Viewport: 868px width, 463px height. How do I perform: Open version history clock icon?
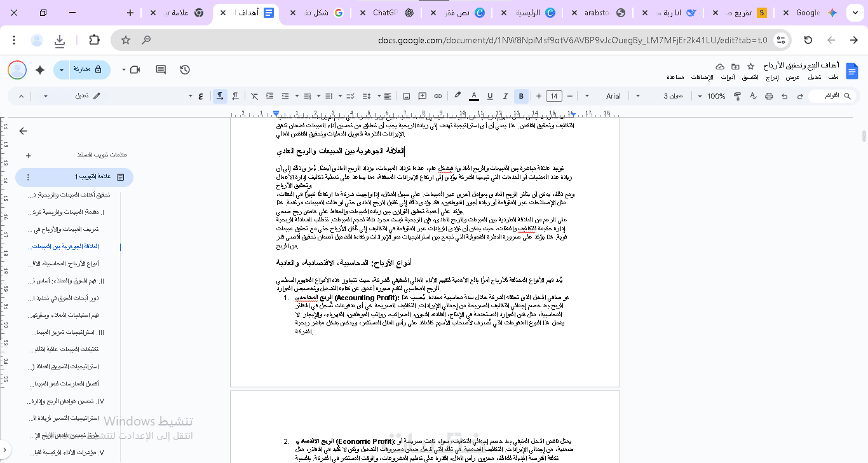pyautogui.click(x=185, y=69)
